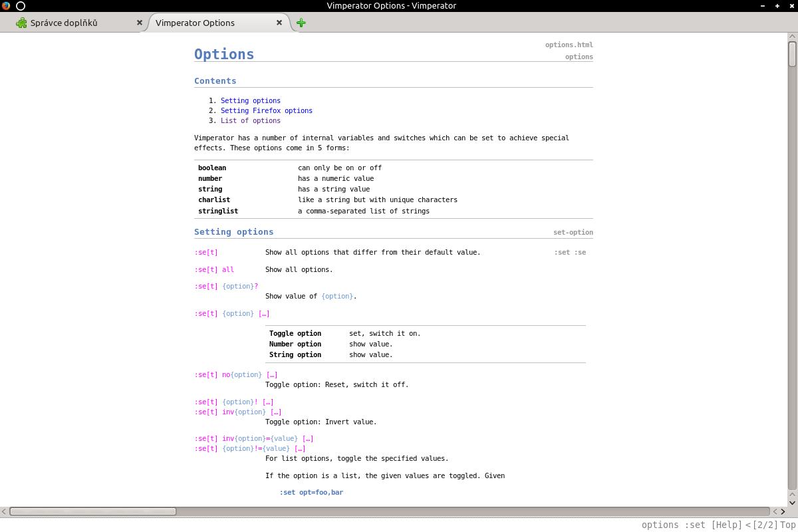Click the [2/2] tab counter in status bar
Image resolution: width=798 pixels, height=532 pixels.
click(x=765, y=525)
